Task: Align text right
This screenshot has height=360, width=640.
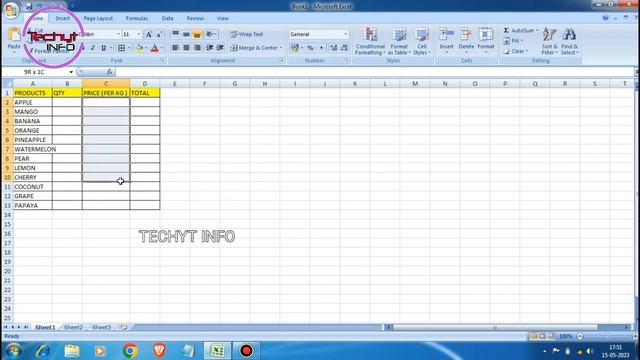Action: tap(197, 48)
